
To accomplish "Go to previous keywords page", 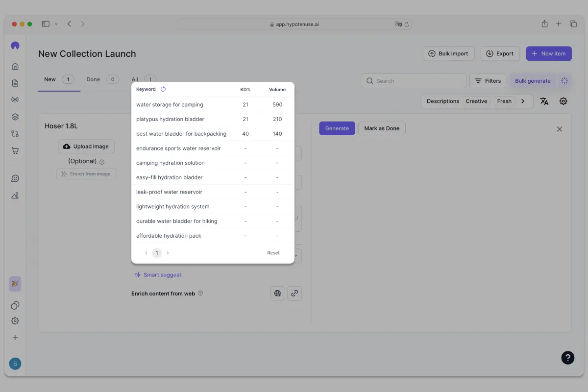I will [x=146, y=253].
